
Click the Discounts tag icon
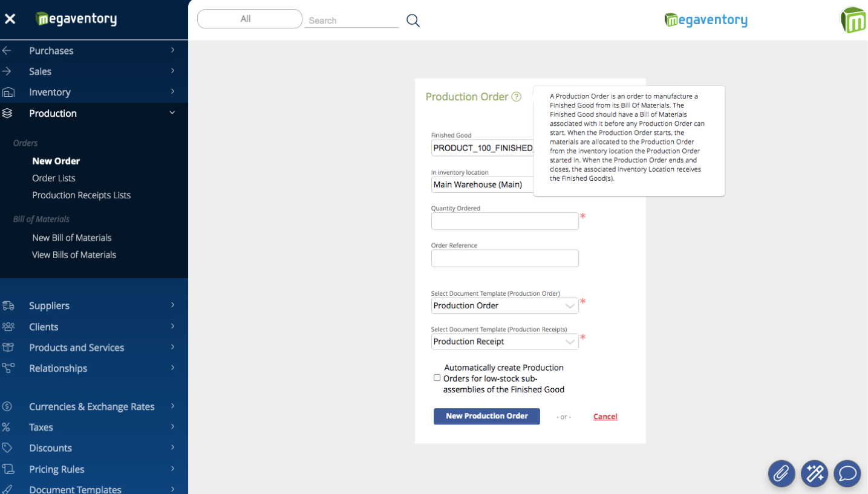click(7, 447)
